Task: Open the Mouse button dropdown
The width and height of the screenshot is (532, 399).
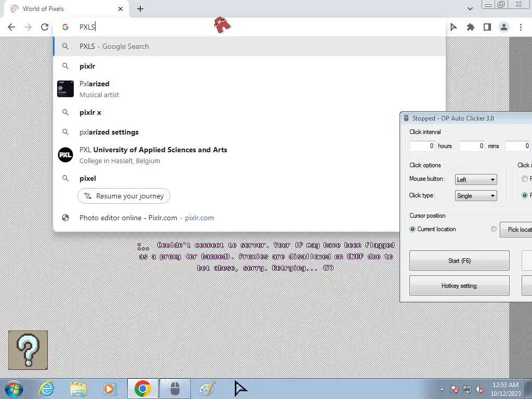Action: [476, 179]
